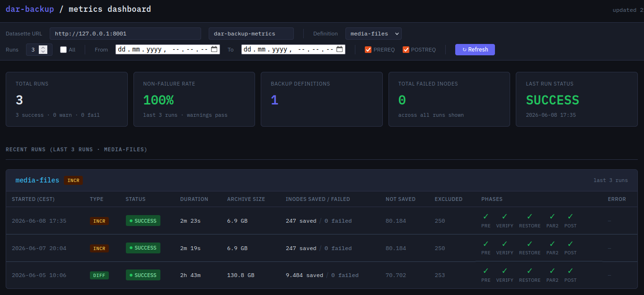Click the 2m 19s duration cell
Screen dimensions: 644x295
tap(190, 248)
